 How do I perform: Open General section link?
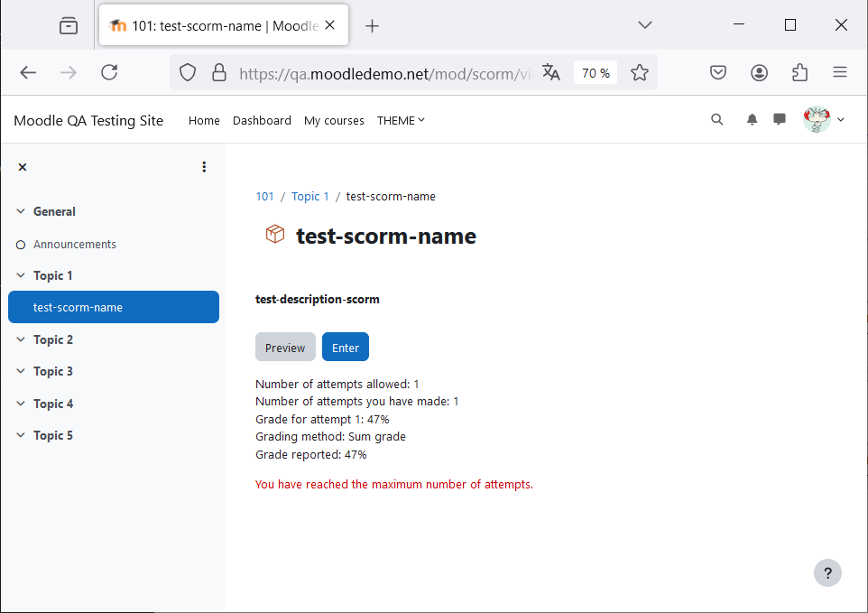(54, 211)
